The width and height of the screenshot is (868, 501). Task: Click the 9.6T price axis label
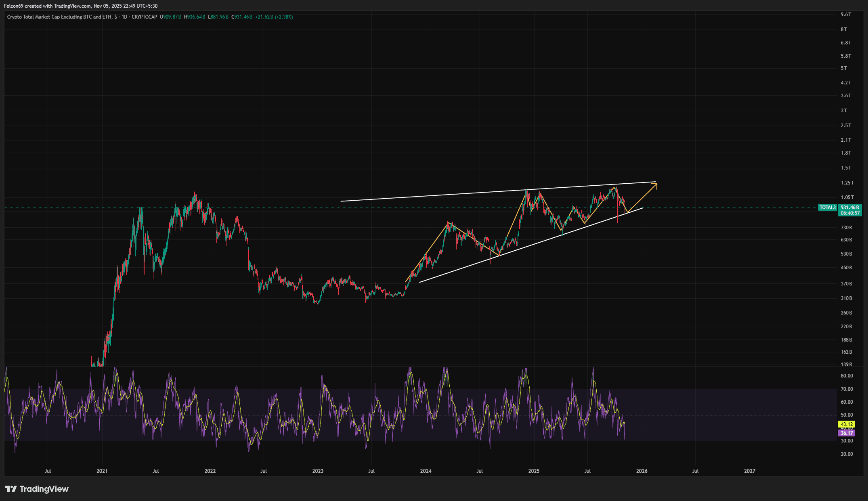coord(846,15)
